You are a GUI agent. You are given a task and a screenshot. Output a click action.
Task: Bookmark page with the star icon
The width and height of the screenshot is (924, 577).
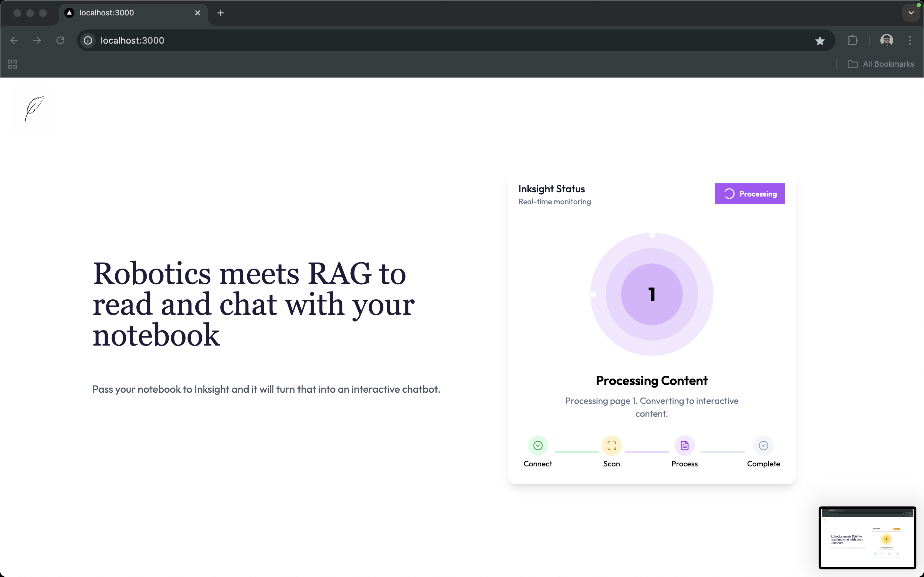point(820,41)
